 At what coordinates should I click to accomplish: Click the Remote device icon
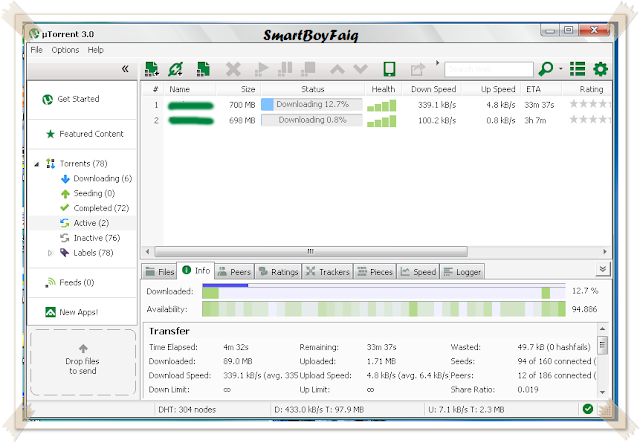tap(389, 69)
